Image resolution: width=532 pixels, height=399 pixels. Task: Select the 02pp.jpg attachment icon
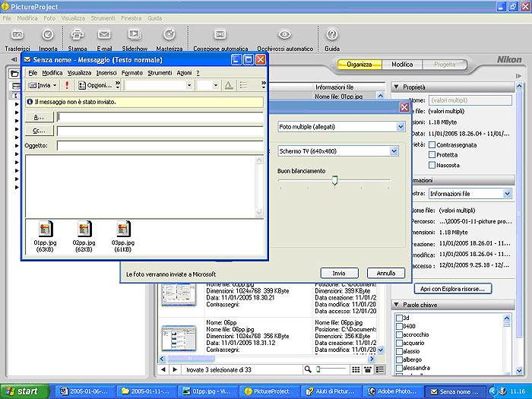[x=84, y=229]
